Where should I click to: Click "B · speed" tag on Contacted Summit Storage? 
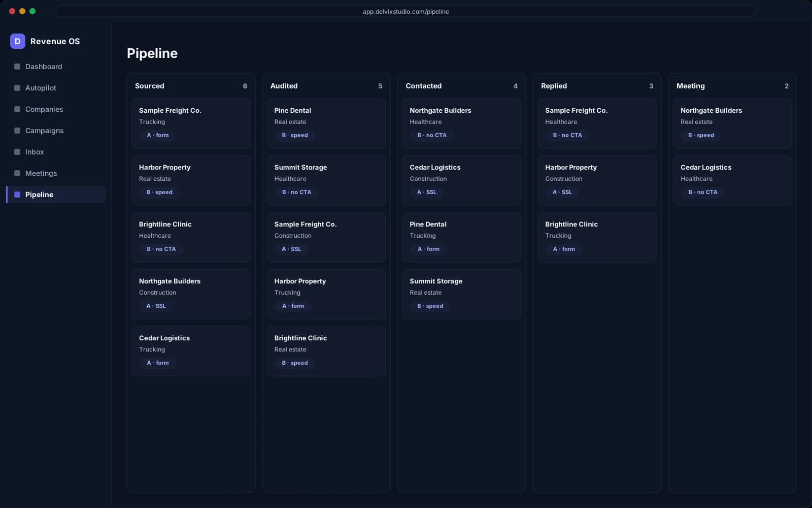430,306
